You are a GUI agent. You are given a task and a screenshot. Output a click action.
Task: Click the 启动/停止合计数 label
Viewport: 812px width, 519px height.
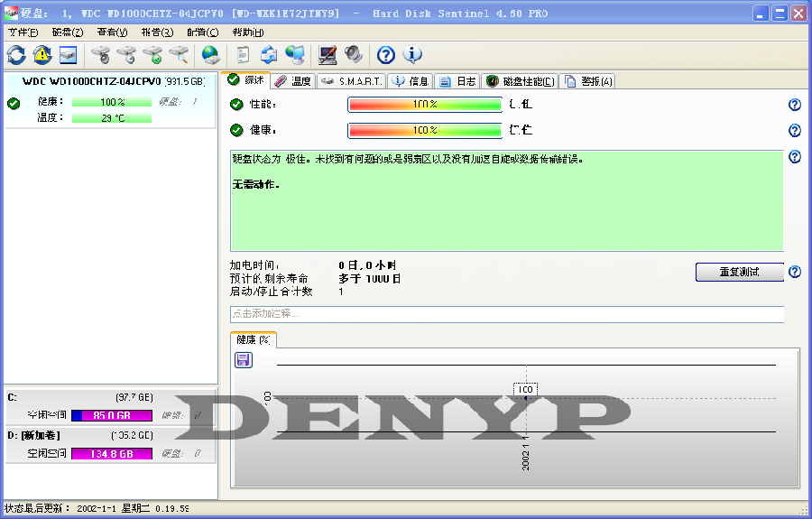[272, 292]
